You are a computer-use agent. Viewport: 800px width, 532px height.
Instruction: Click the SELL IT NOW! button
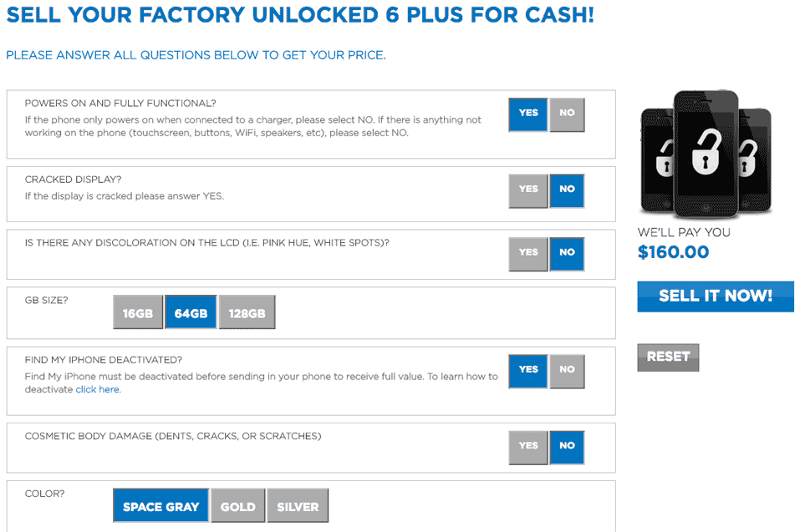click(716, 296)
